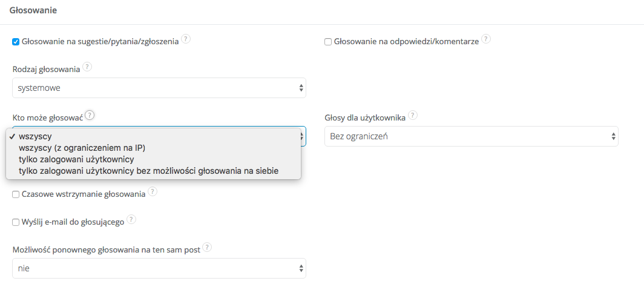Click help icon next to Głosowanie na odpowiedzi/komentarze
The width and height of the screenshot is (644, 301).
[x=485, y=39]
